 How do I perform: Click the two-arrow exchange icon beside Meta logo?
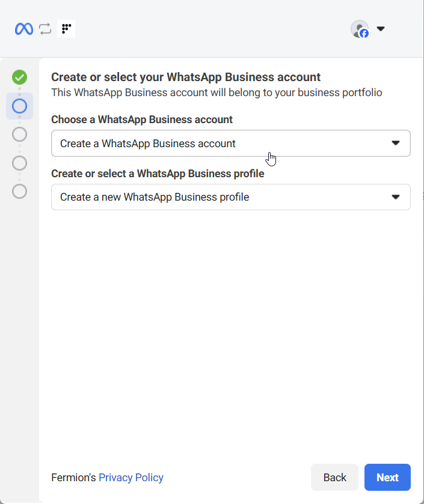click(45, 29)
